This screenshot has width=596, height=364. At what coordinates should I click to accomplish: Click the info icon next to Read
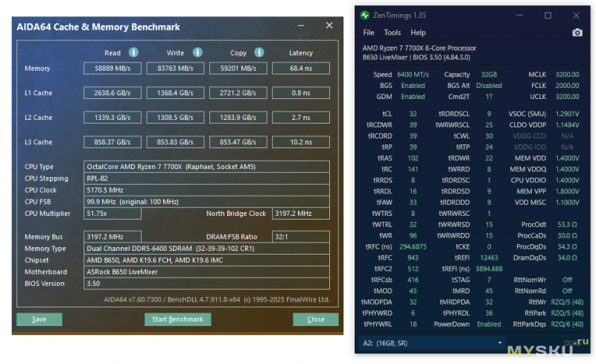coord(133,53)
